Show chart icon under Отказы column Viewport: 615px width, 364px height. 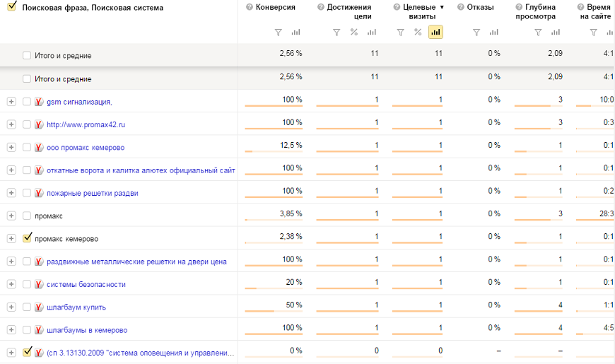494,33
